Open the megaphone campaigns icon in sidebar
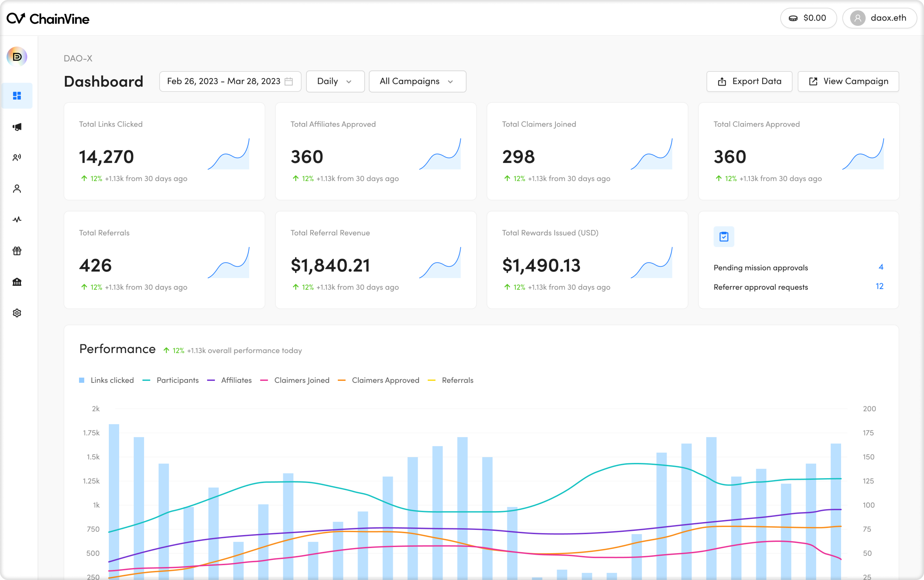The image size is (924, 580). pyautogui.click(x=17, y=127)
